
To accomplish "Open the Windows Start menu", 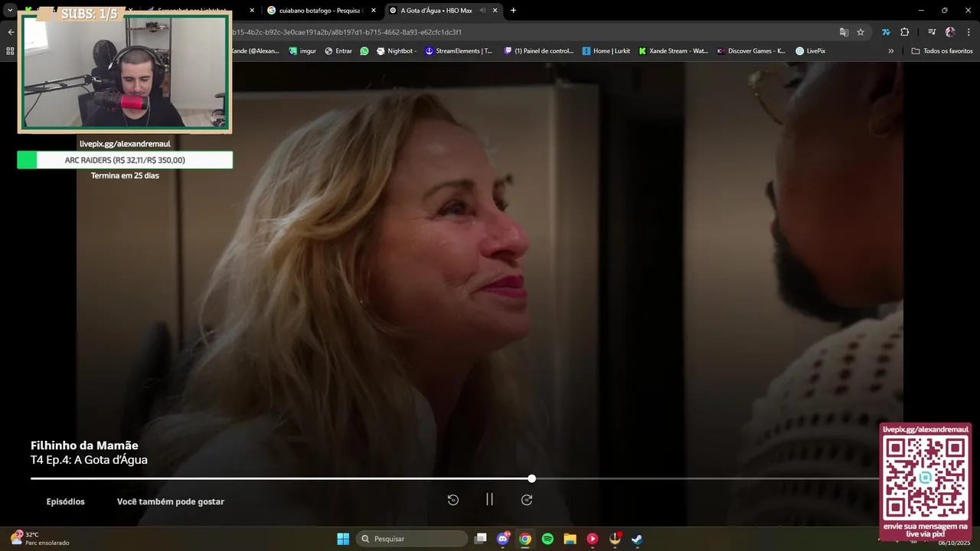I will tap(343, 539).
